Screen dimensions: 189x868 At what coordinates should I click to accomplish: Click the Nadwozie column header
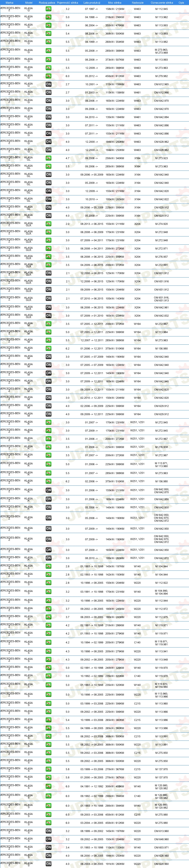137,3
